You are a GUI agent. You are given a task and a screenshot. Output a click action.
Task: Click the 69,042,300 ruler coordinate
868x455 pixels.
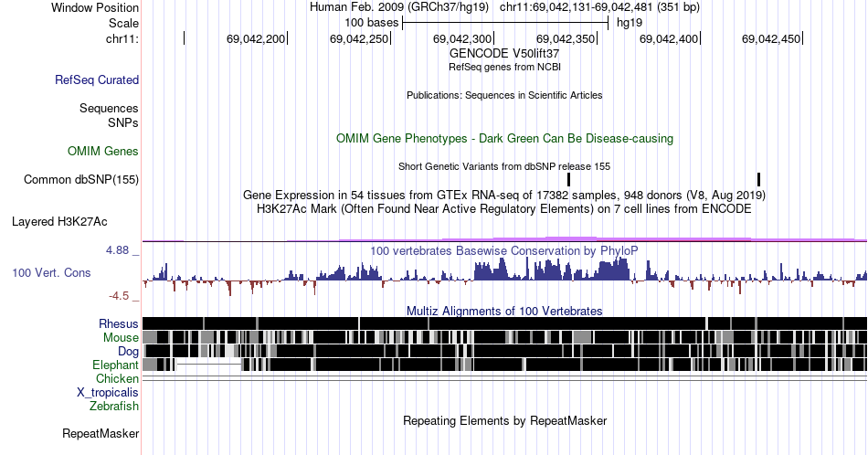tap(462, 38)
